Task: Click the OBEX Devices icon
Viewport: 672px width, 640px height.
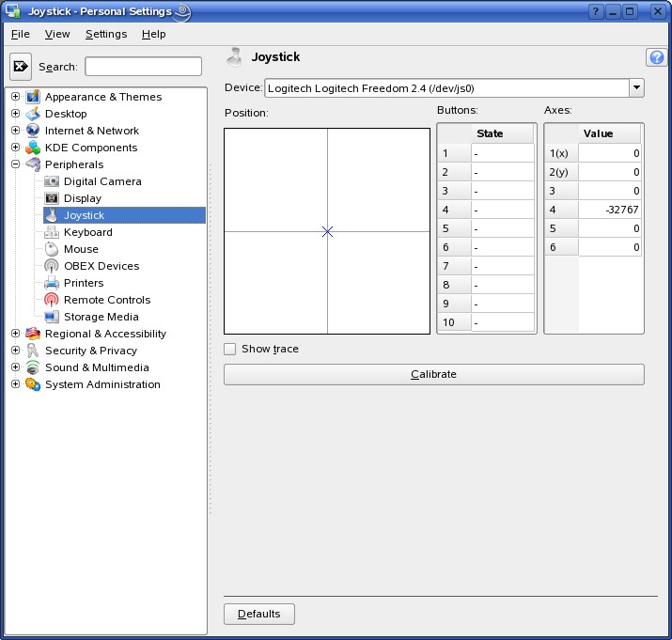Action: coord(52,266)
